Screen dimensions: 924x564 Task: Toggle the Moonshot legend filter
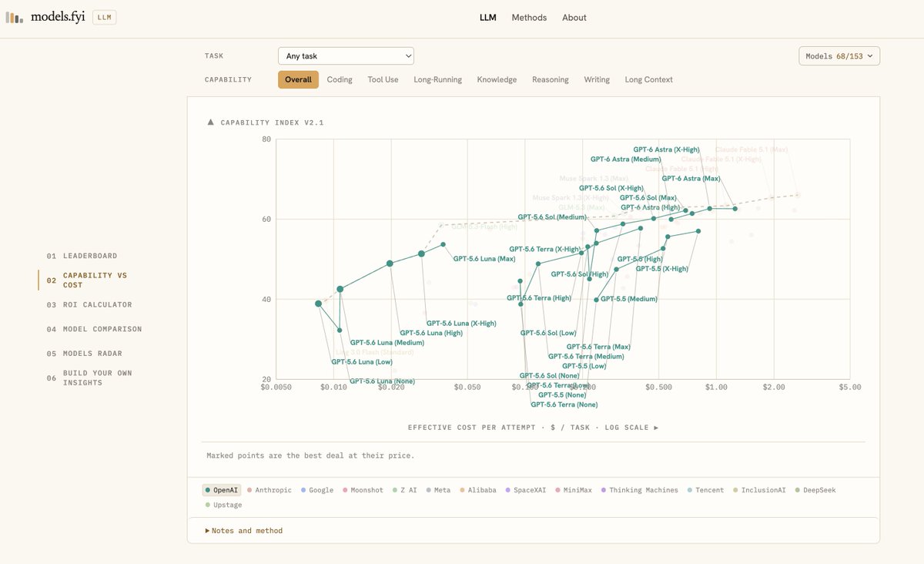[364, 490]
